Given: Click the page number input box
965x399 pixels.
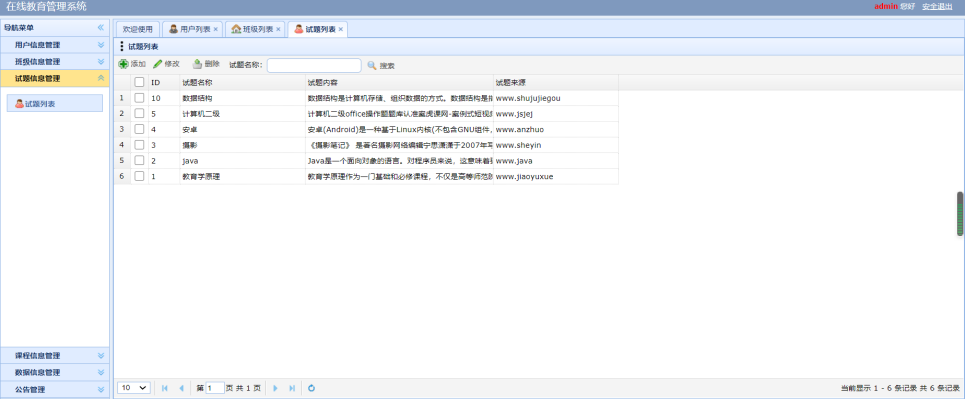Looking at the screenshot, I should pos(215,388).
